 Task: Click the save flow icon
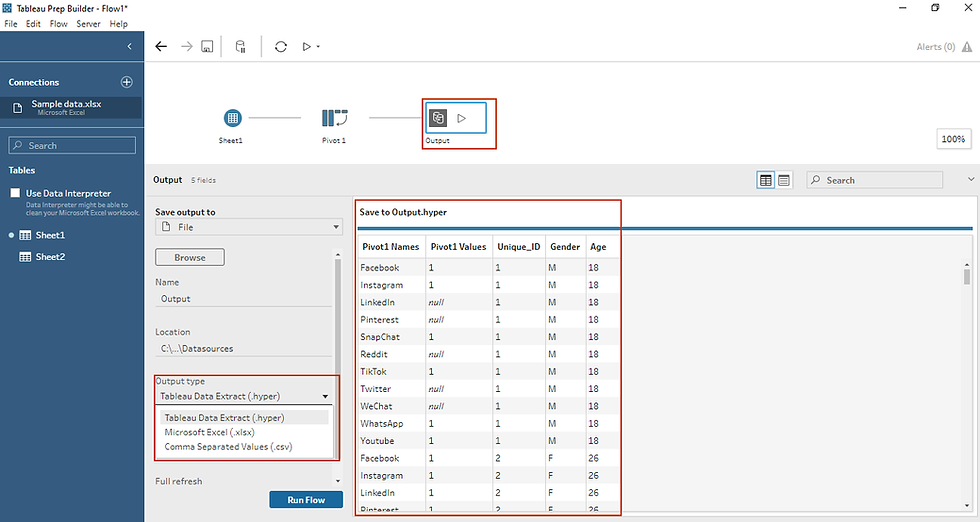pos(207,46)
